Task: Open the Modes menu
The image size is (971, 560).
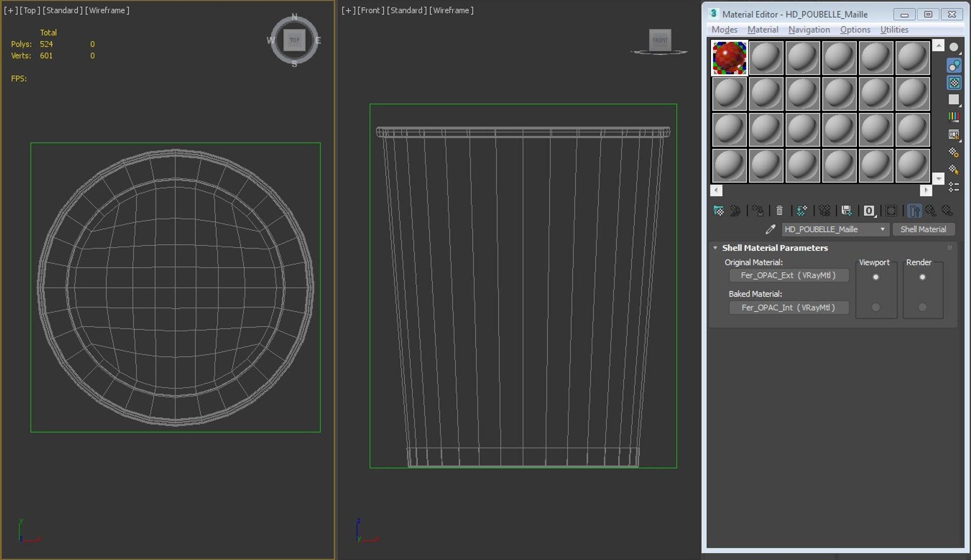Action: click(x=724, y=30)
